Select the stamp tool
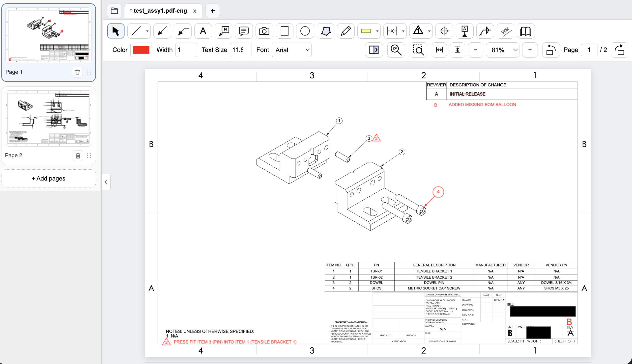Screen dimensions: 632x364 (x=465, y=31)
